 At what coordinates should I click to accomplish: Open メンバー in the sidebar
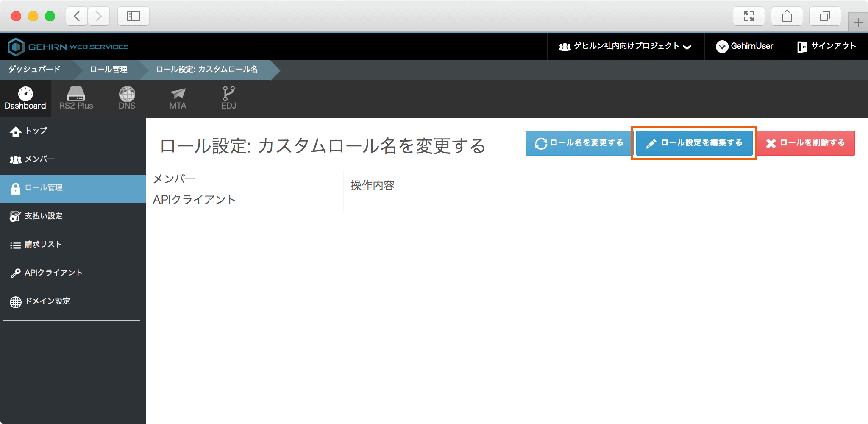[x=39, y=159]
